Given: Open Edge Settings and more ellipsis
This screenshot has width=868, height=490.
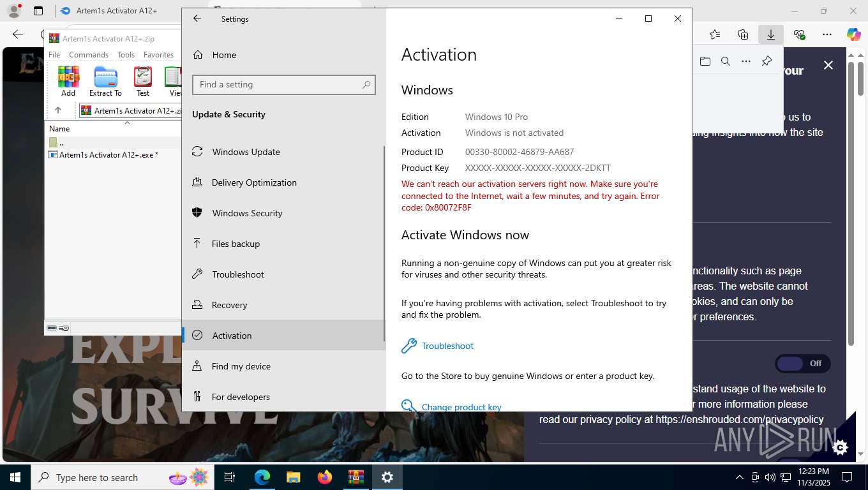Looking at the screenshot, I should pyautogui.click(x=827, y=34).
